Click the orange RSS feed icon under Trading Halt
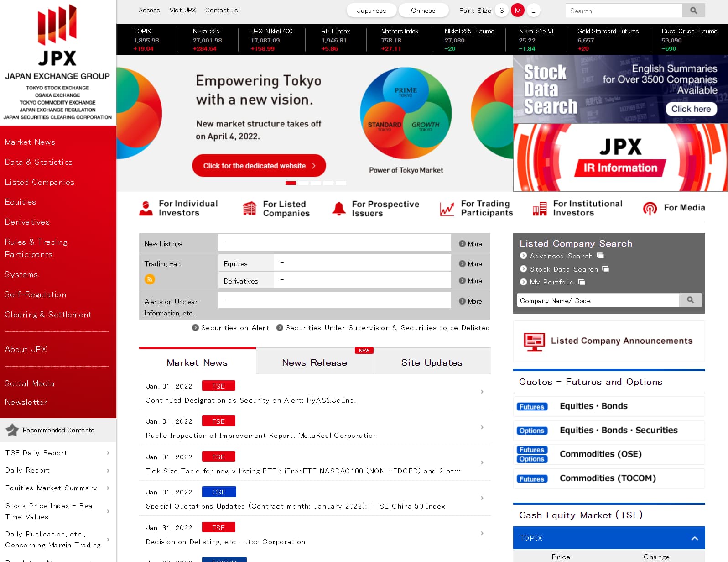 point(150,279)
